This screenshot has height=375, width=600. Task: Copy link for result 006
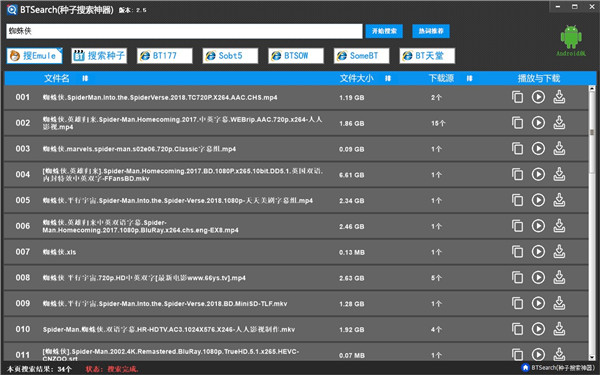click(x=517, y=226)
